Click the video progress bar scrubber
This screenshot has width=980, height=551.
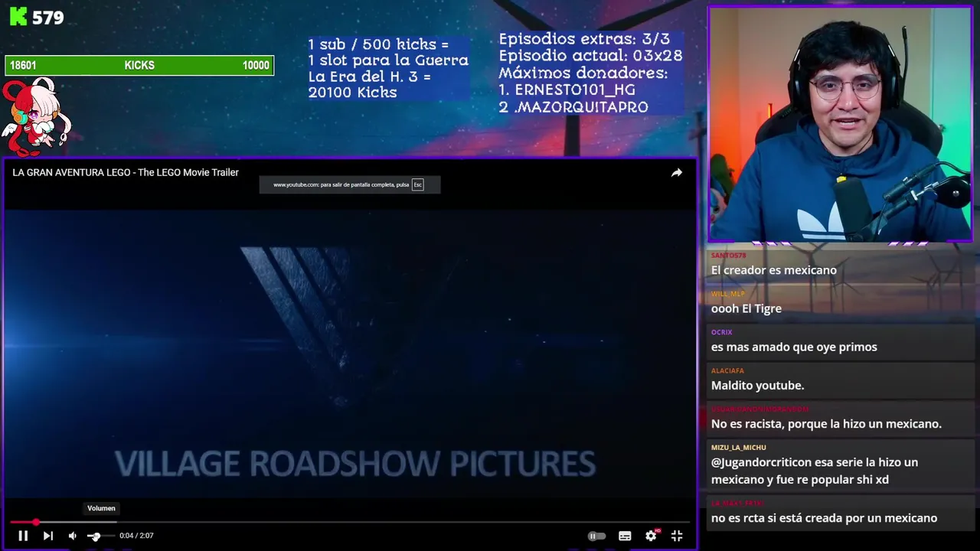(35, 522)
